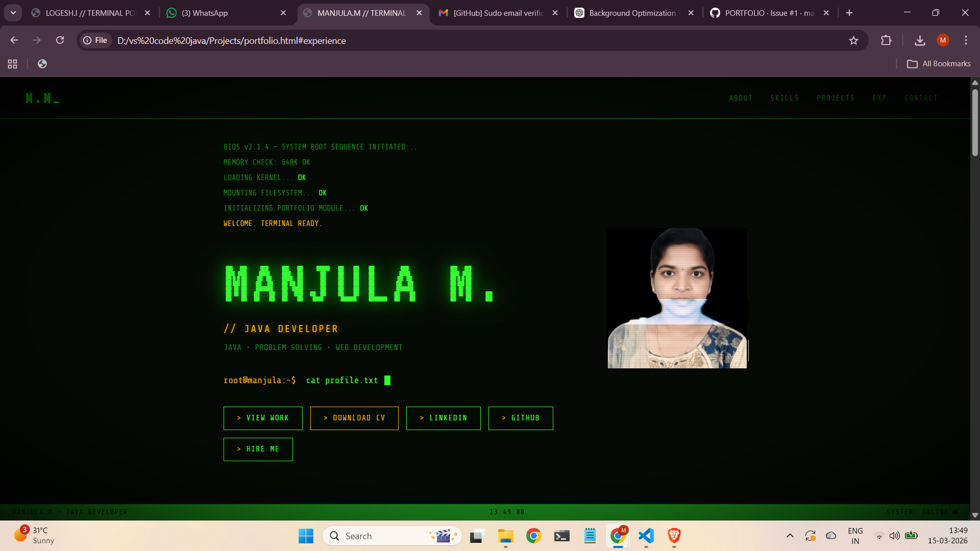Click the taskbar Search box

click(392, 536)
